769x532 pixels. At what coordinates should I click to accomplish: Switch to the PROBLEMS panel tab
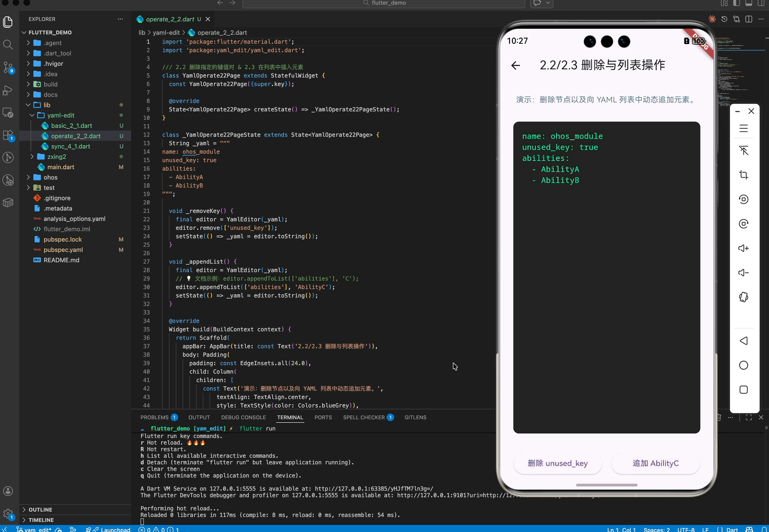(x=158, y=417)
